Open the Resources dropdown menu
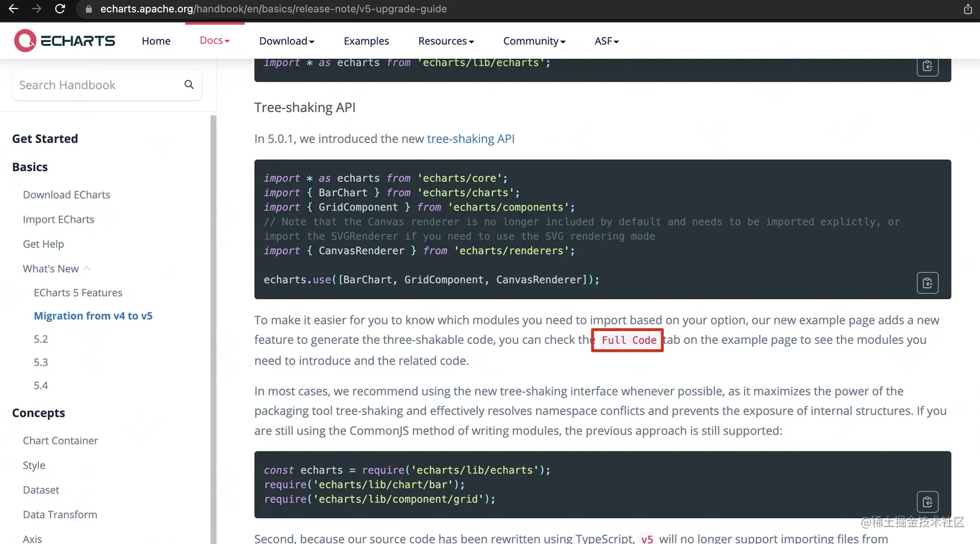This screenshot has width=980, height=544. (446, 41)
